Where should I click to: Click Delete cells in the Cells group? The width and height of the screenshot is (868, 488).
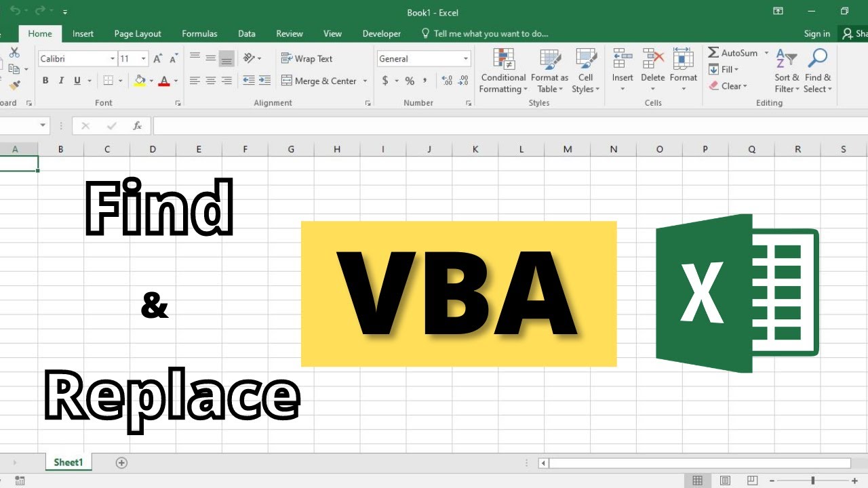coord(653,70)
